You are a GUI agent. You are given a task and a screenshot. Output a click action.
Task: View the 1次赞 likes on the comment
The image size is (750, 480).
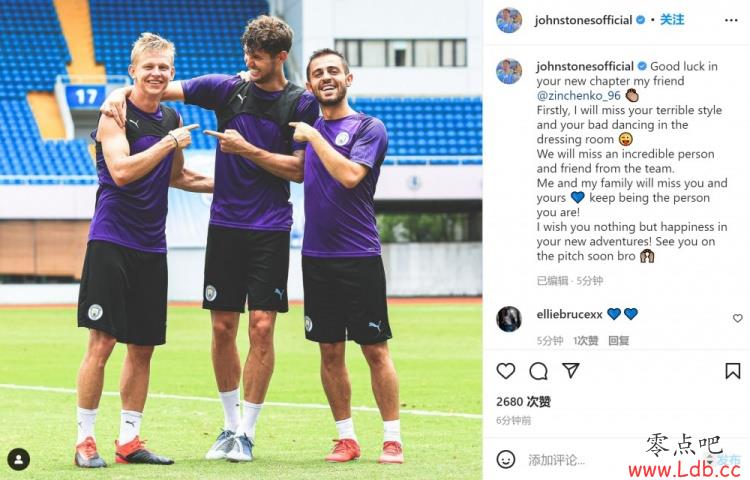coord(585,340)
